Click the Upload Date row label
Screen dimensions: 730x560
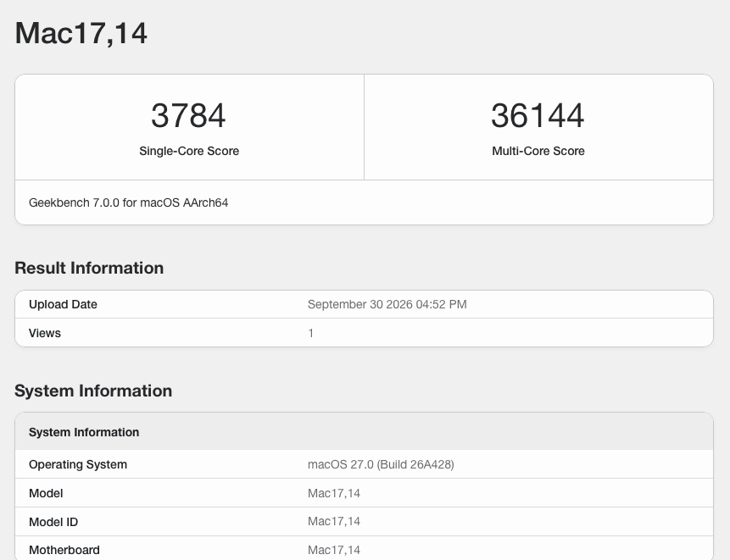point(63,304)
